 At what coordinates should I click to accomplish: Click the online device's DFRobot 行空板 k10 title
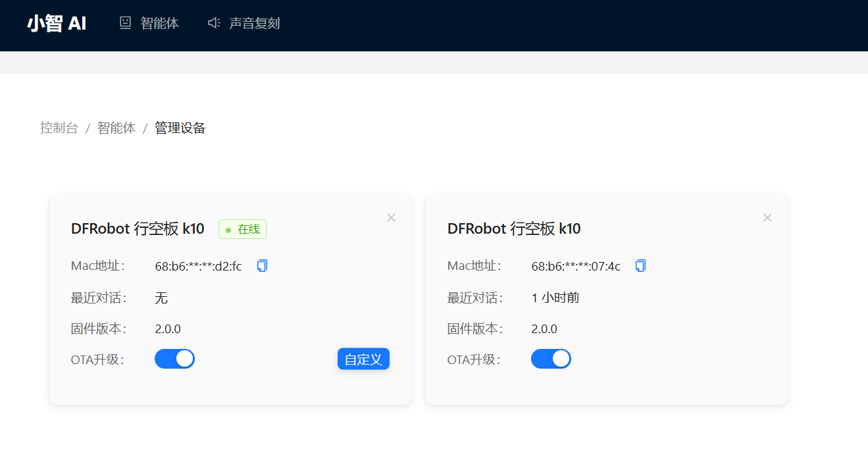click(x=138, y=228)
